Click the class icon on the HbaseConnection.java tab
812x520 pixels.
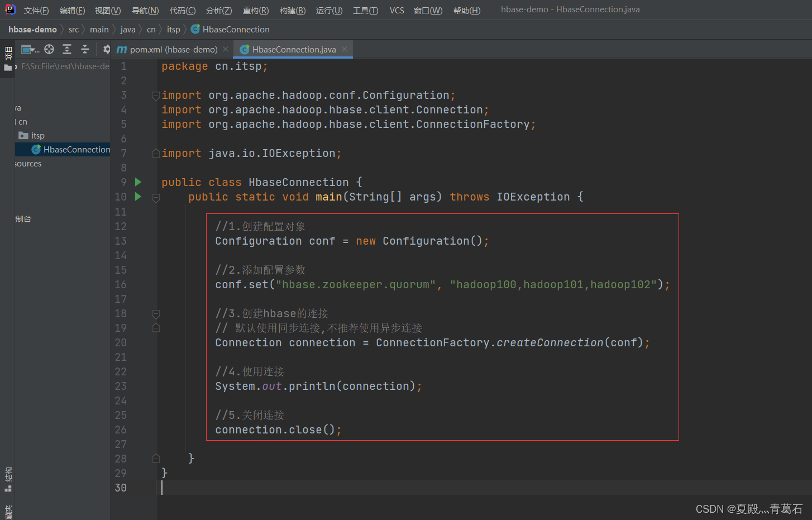point(244,50)
